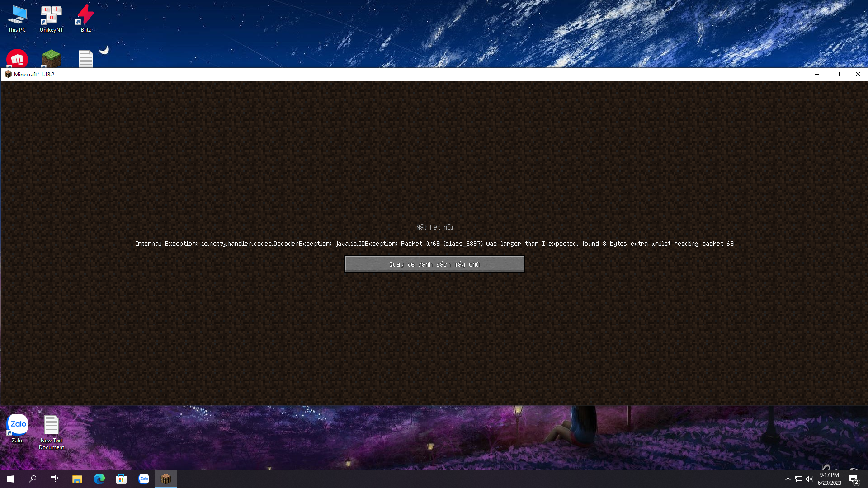Screen dimensions: 868x488
Task: Open UnikeyNT desktop shortcut
Action: 51,19
